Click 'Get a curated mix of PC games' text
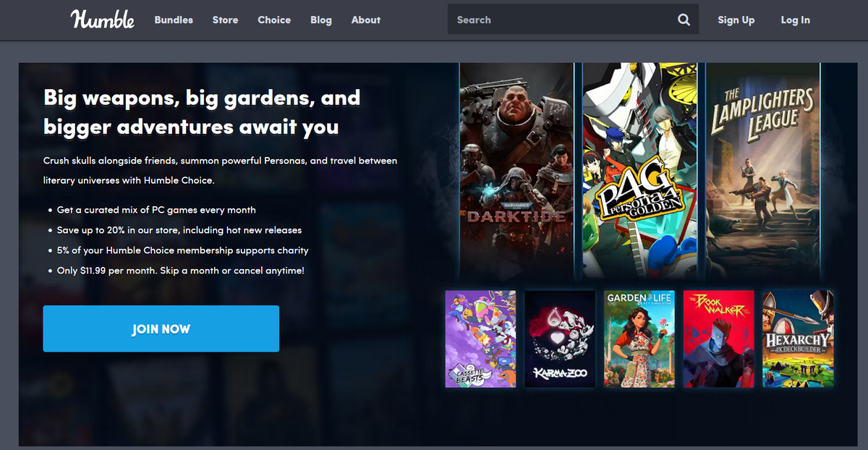Screen dimensions: 868x450 coord(156,210)
